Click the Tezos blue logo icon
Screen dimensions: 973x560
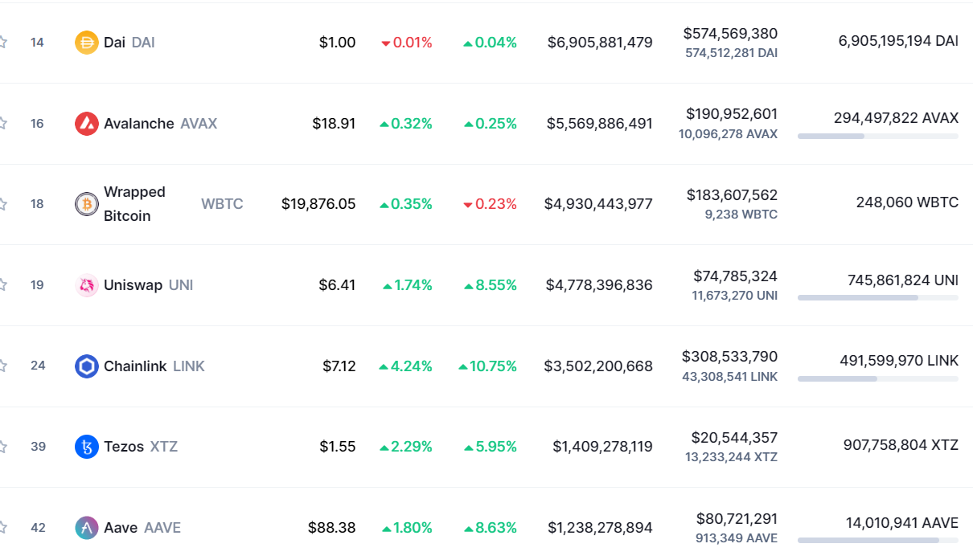[86, 447]
